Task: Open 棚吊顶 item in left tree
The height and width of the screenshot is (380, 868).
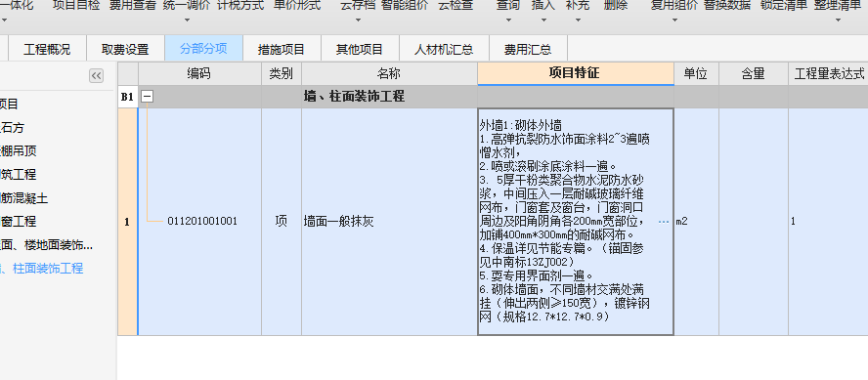Action: pyautogui.click(x=19, y=151)
